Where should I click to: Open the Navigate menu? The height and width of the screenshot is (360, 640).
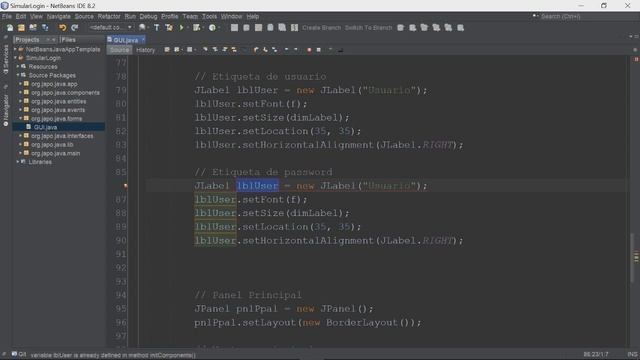[x=59, y=16]
